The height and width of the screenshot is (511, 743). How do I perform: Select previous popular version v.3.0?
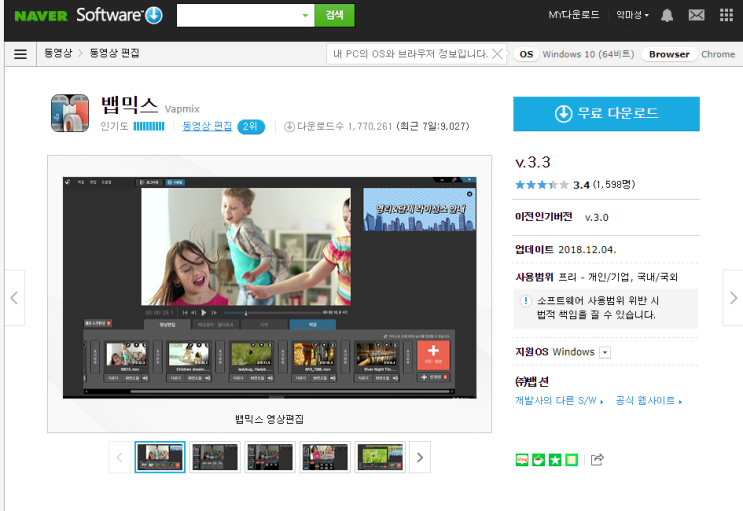pyautogui.click(x=597, y=218)
